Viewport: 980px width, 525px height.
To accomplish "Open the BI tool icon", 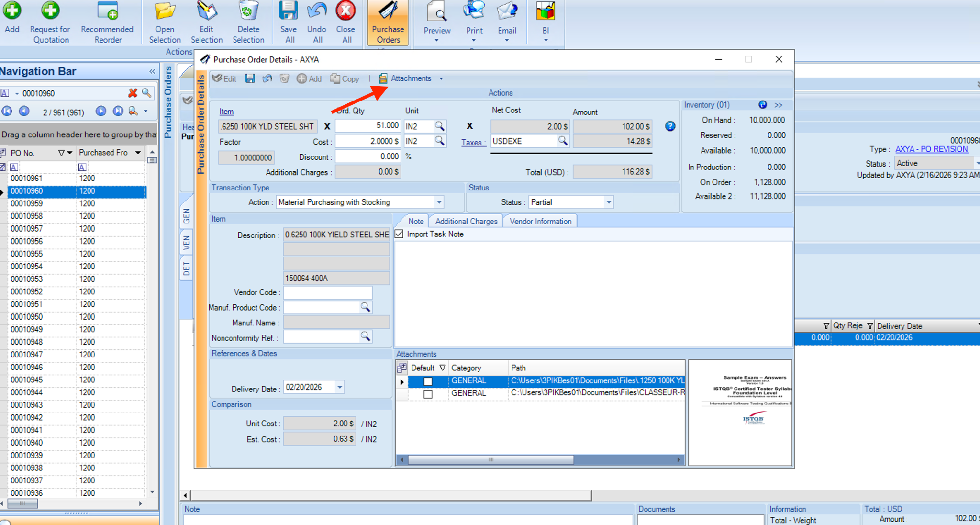I will point(545,11).
